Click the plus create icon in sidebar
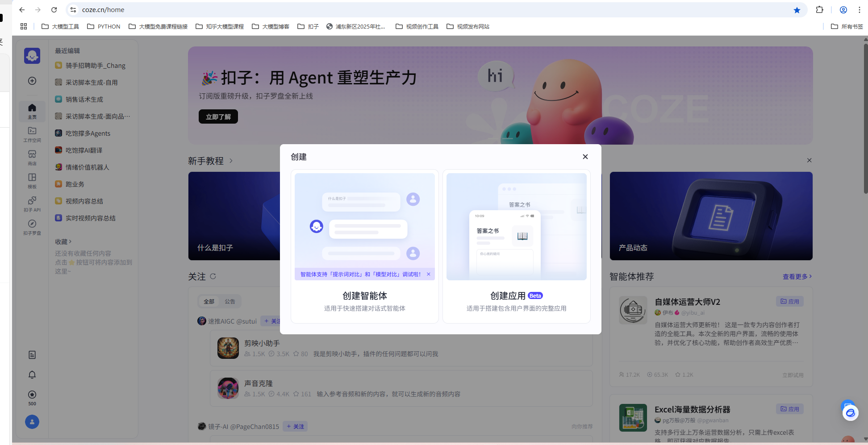 click(x=32, y=81)
